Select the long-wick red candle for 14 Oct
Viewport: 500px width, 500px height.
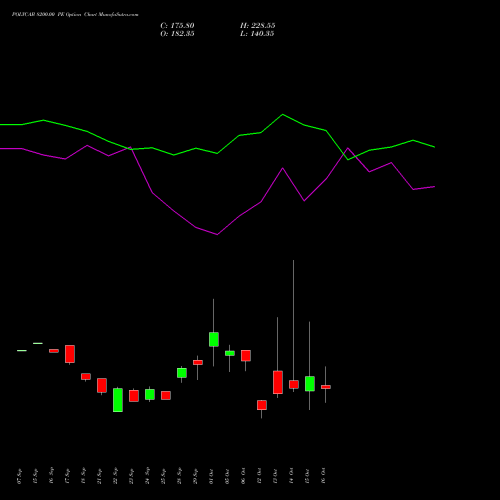[x=294, y=384]
